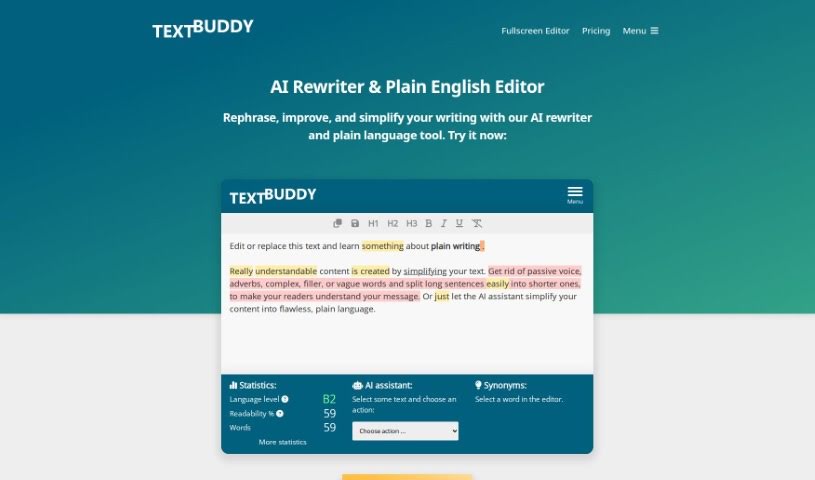This screenshot has width=815, height=480.
Task: Apply H2 heading format
Action: pyautogui.click(x=392, y=223)
